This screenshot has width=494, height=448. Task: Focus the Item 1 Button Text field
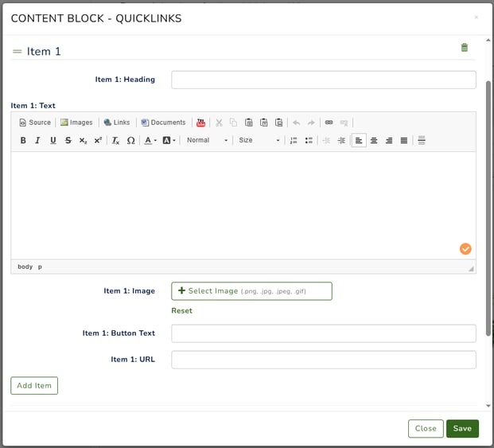[323, 333]
